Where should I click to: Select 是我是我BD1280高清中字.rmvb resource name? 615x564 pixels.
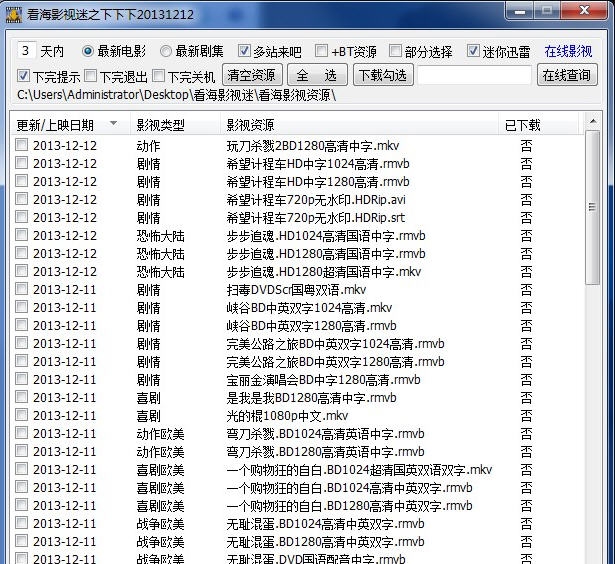coord(311,398)
